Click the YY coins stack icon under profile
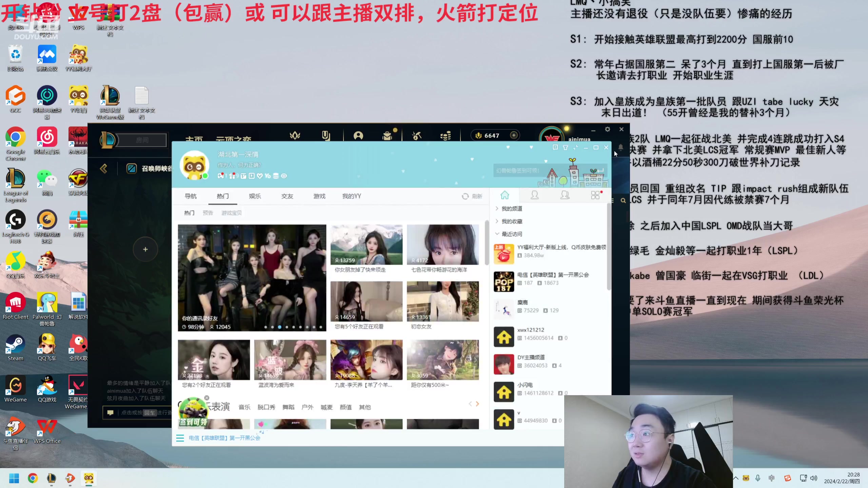868x488 pixels. pos(276,176)
